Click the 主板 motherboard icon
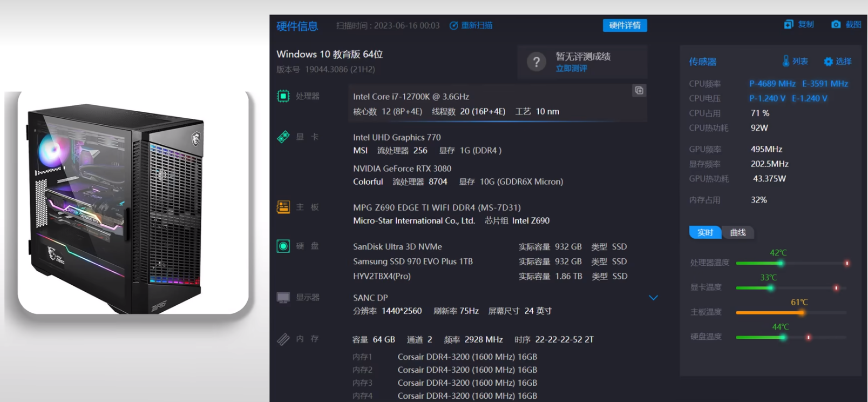Viewport: 868px width, 402px height. tap(283, 207)
